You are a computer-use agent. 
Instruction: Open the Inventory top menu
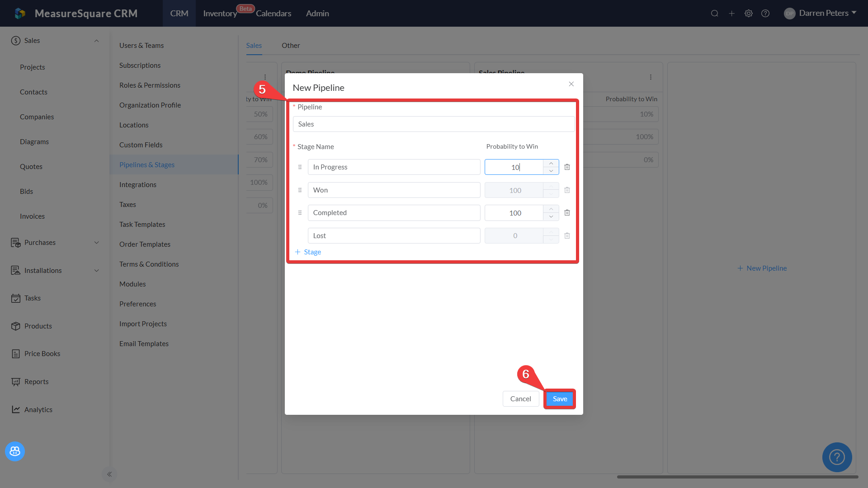[x=220, y=14]
